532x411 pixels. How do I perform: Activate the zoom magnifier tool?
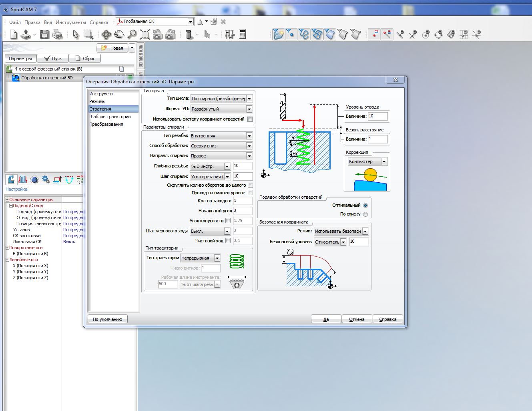point(132,35)
